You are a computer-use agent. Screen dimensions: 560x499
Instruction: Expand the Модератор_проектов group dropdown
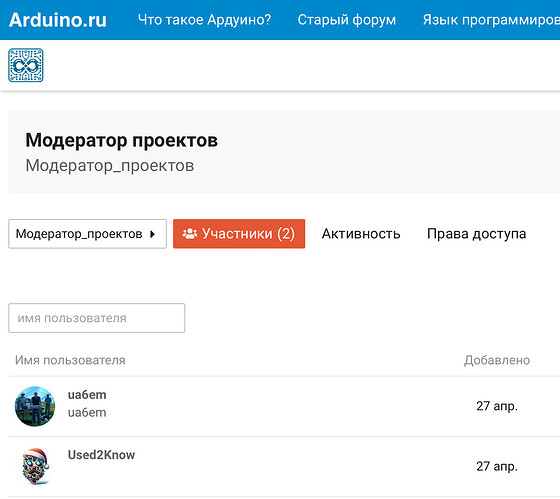pos(88,234)
